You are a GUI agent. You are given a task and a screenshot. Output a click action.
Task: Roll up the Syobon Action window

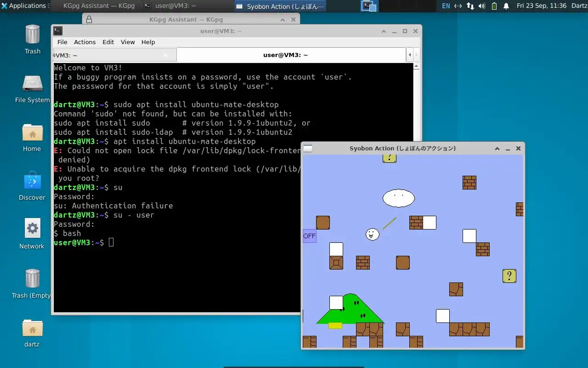tap(497, 149)
